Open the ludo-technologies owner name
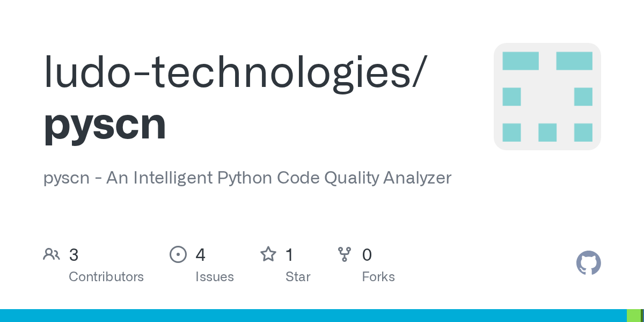Image resolution: width=644 pixels, height=322 pixels. [x=235, y=72]
